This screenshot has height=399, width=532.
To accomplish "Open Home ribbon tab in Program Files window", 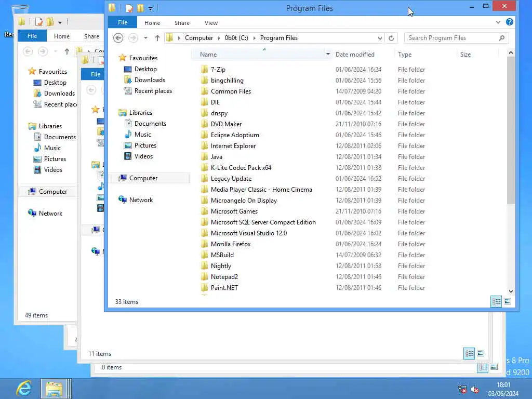I will 152,23.
